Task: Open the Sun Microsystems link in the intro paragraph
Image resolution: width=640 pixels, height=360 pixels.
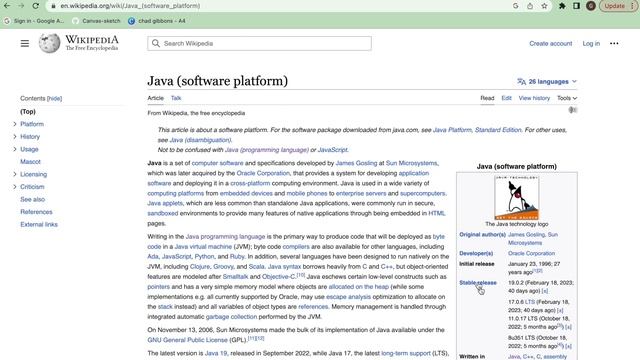Action: (411, 163)
